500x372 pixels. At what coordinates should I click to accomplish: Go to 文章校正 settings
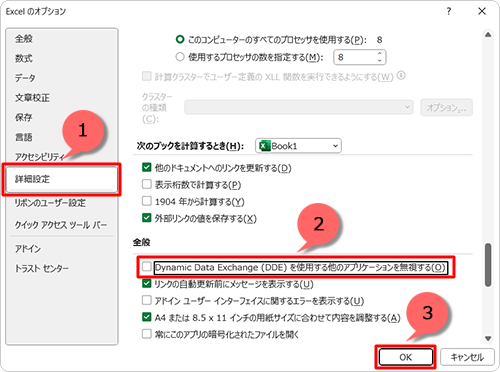coord(32,98)
